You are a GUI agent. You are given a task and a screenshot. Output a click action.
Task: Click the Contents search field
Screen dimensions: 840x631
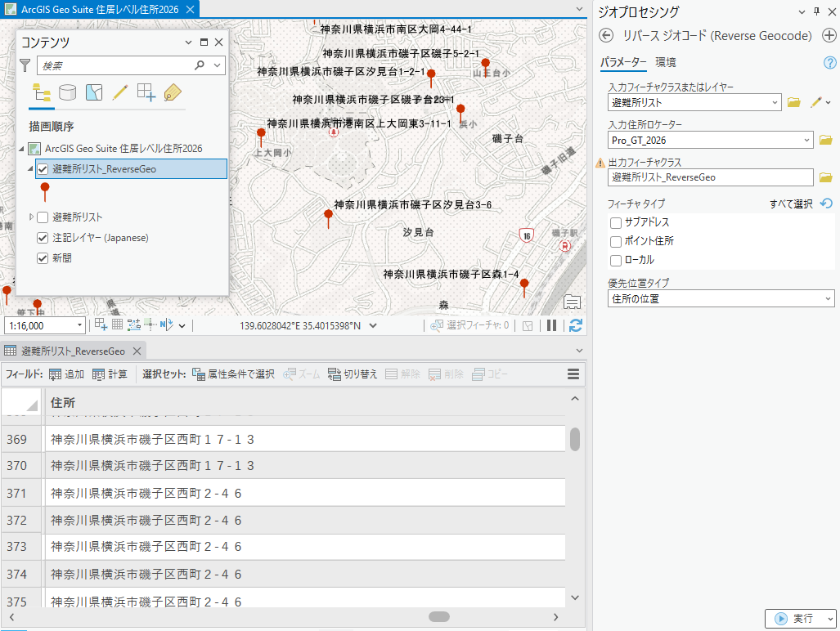116,65
